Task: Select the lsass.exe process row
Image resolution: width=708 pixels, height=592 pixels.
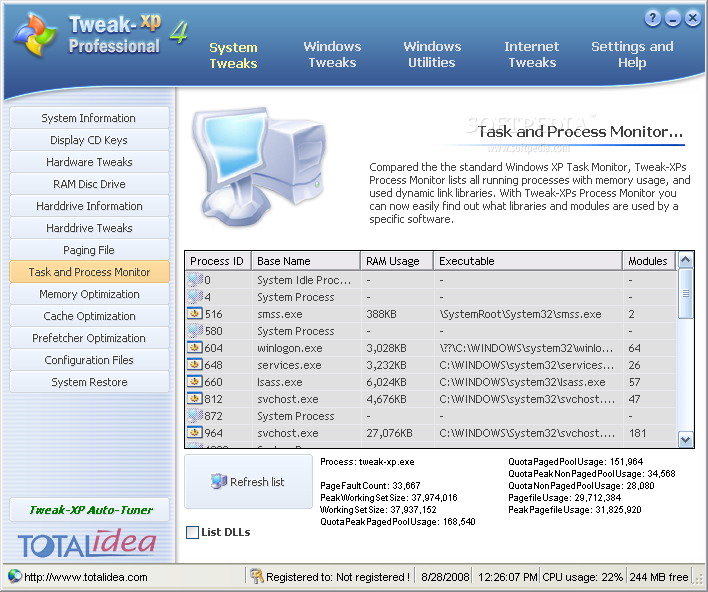Action: click(431, 382)
